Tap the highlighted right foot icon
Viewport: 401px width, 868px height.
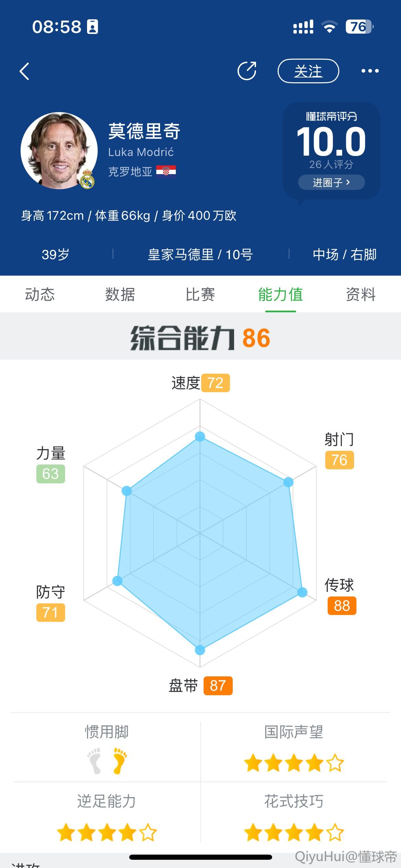120,761
